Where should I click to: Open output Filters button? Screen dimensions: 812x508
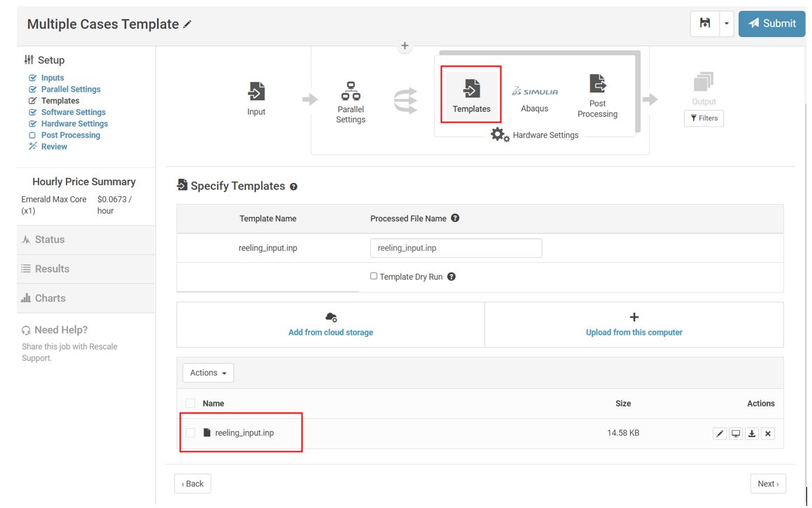click(x=703, y=118)
